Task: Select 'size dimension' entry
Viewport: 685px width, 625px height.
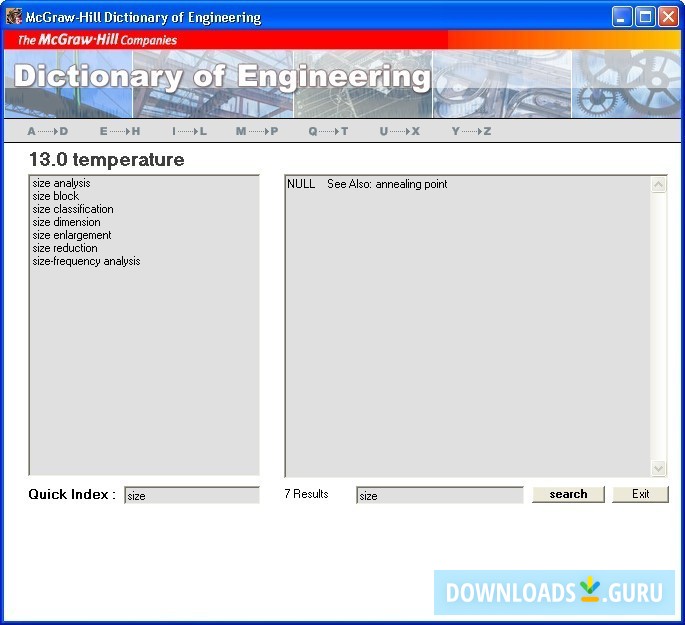Action: coord(66,222)
